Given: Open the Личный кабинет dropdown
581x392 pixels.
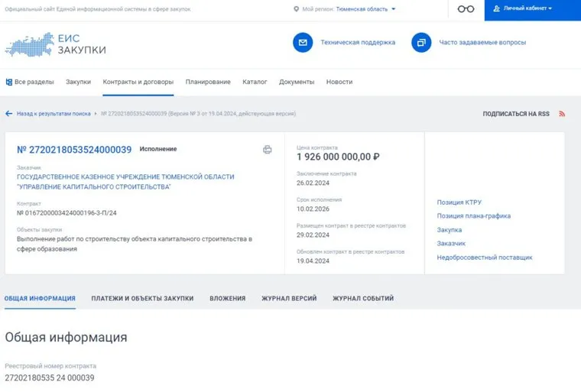Looking at the screenshot, I should [527, 9].
